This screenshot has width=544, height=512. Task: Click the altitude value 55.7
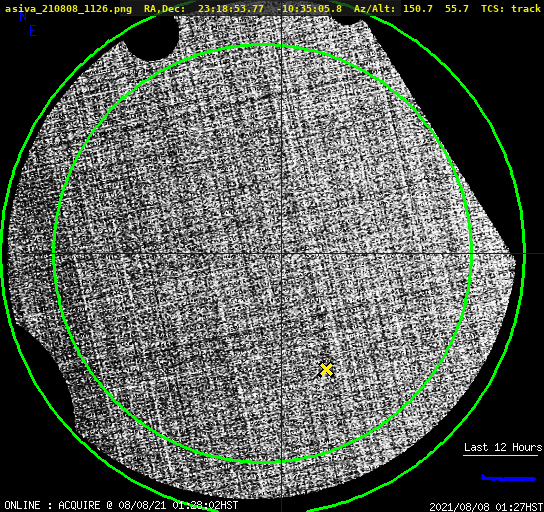[x=457, y=9]
